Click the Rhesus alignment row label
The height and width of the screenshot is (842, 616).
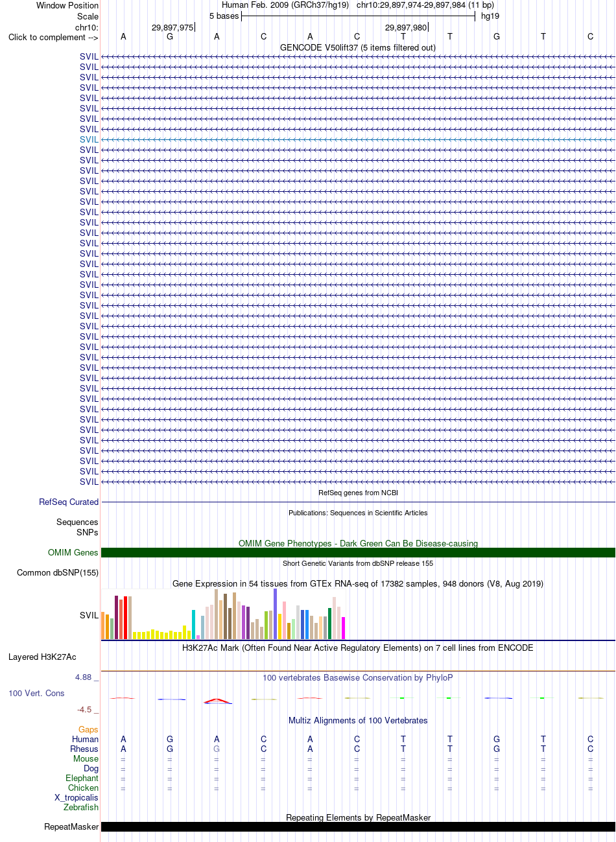point(84,749)
